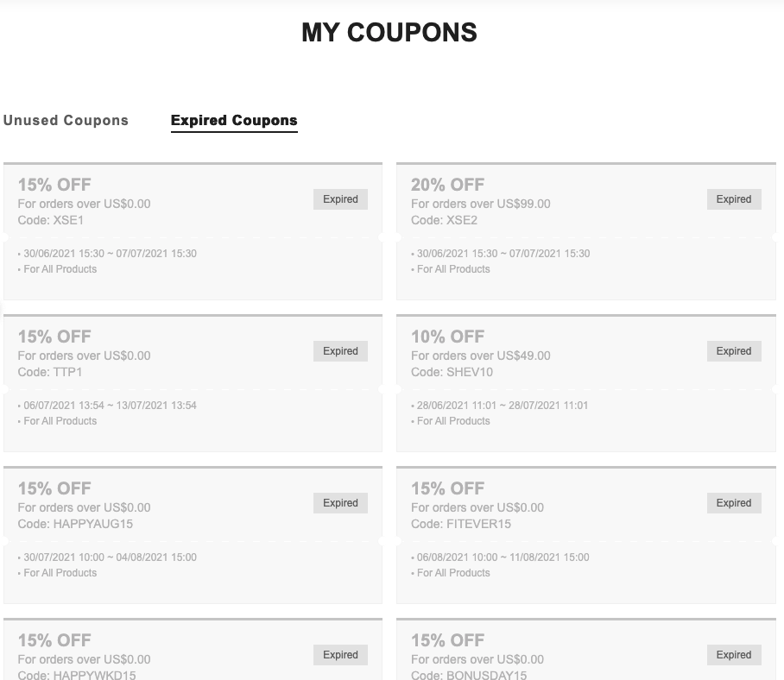Click the Expired badge on coupon TTP1
Image resolution: width=784 pixels, height=680 pixels.
coord(340,351)
